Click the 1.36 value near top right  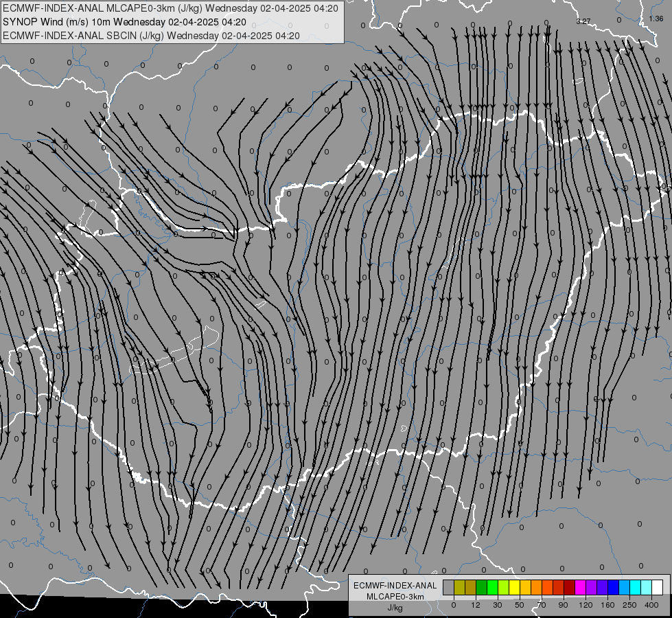click(656, 19)
